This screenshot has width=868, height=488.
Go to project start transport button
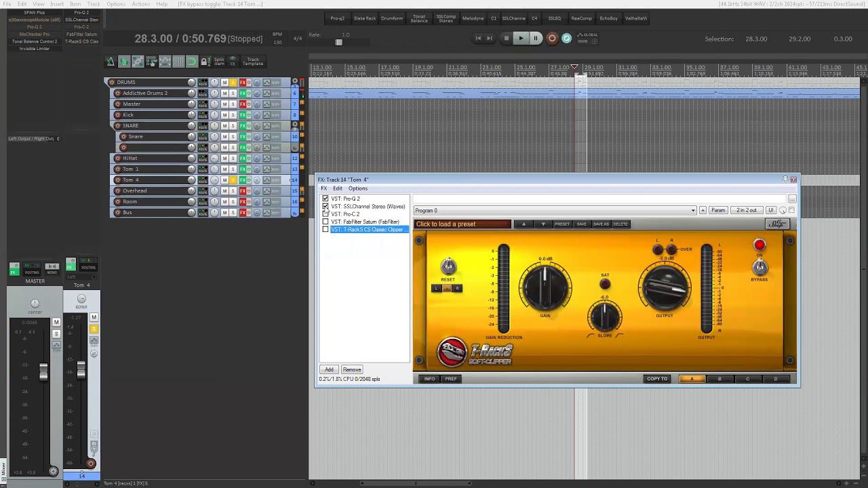[477, 39]
